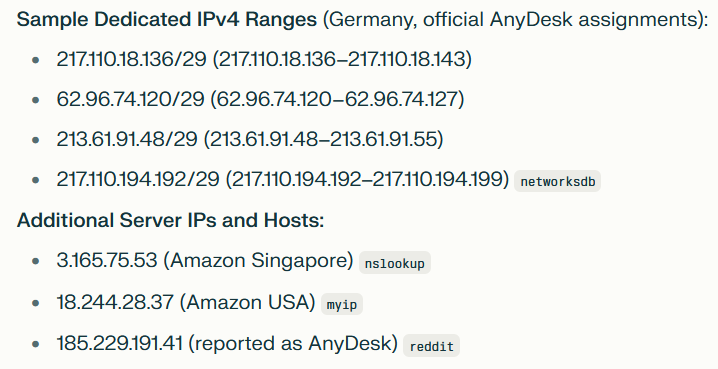Click the 62.96.74.120/29 range entry

260,99
